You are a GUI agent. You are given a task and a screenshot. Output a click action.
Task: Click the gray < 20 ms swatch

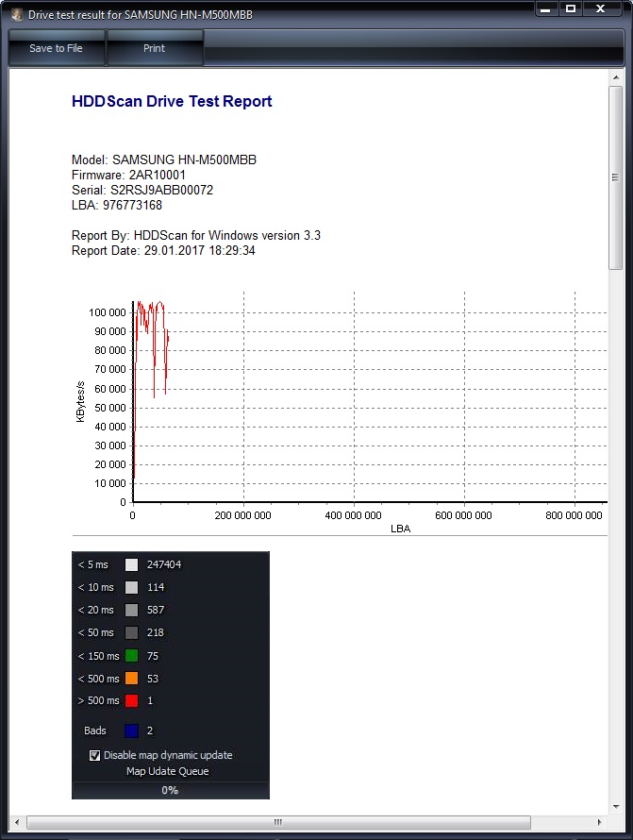[x=131, y=610]
